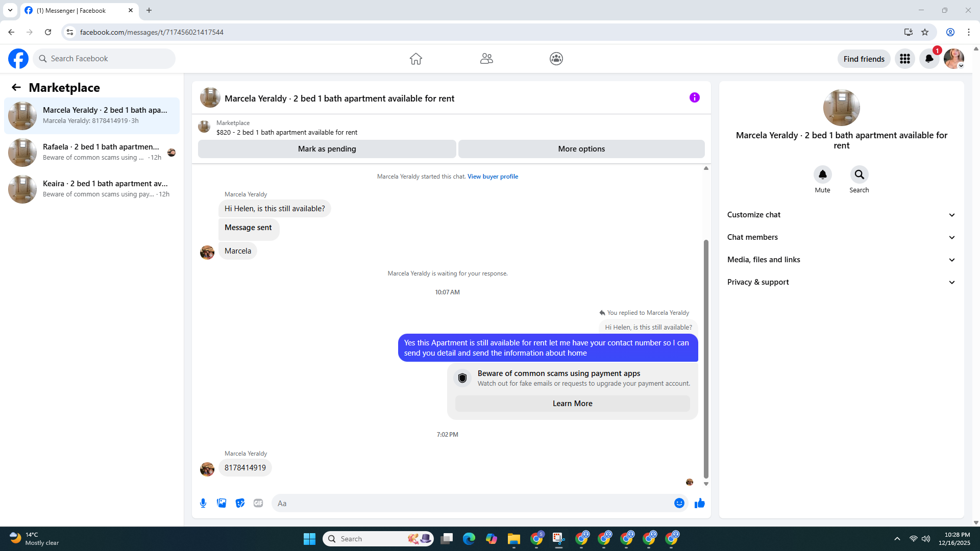Click the listing thumbnail in chat header
The width and height of the screenshot is (980, 551).
click(x=210, y=97)
